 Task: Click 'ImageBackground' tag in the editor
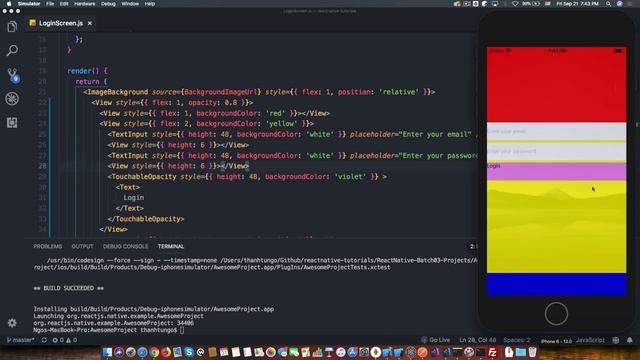pos(118,92)
